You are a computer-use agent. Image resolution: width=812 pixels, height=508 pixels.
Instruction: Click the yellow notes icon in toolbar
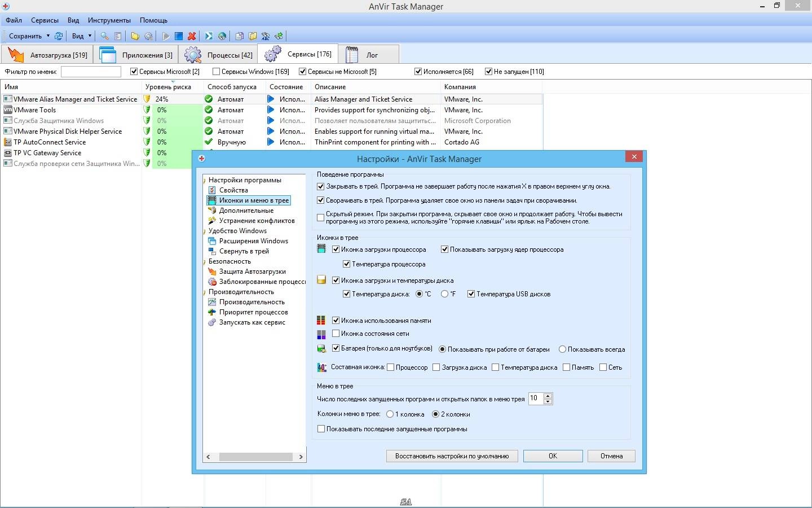(x=253, y=36)
